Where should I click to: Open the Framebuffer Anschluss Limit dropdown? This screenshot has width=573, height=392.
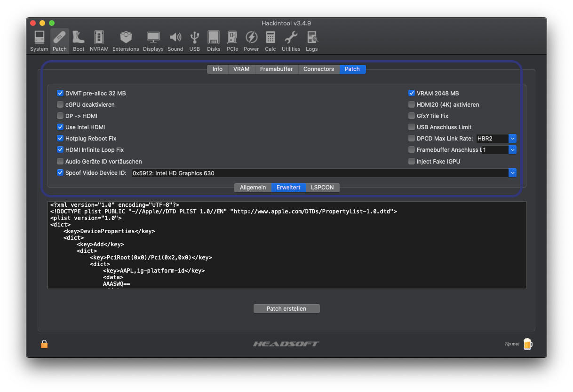[x=512, y=150]
